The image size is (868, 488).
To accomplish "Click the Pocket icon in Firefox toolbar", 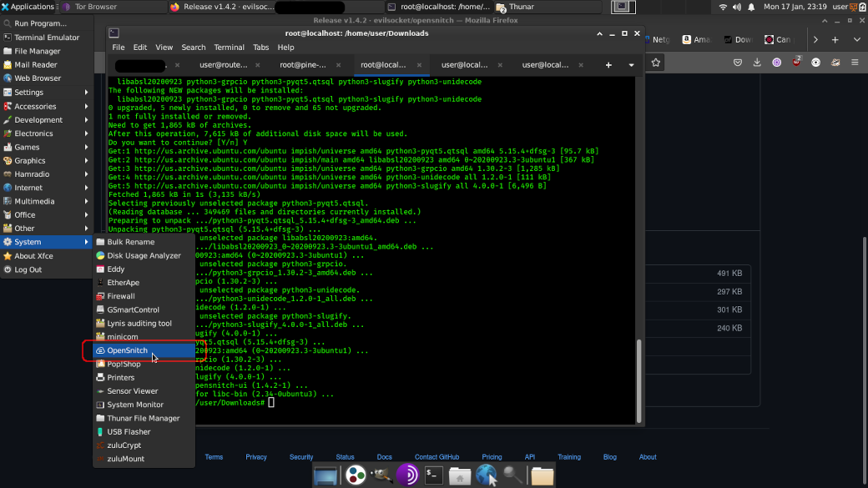I will [737, 63].
